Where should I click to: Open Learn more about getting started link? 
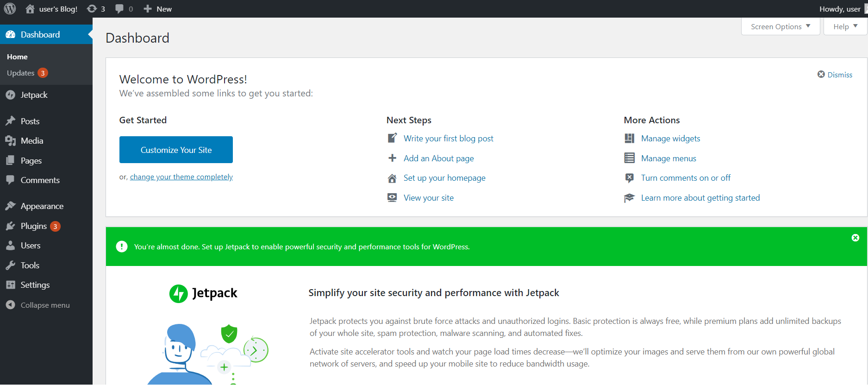pyautogui.click(x=700, y=198)
